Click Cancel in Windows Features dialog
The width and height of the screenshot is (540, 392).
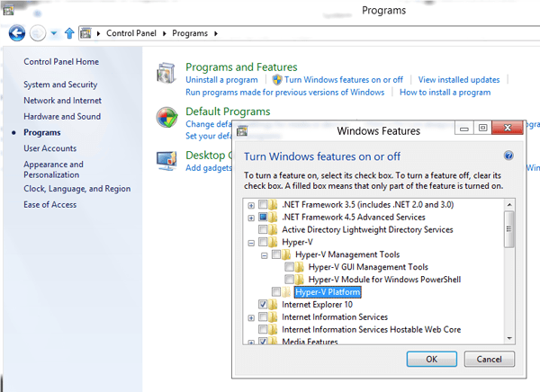click(489, 359)
